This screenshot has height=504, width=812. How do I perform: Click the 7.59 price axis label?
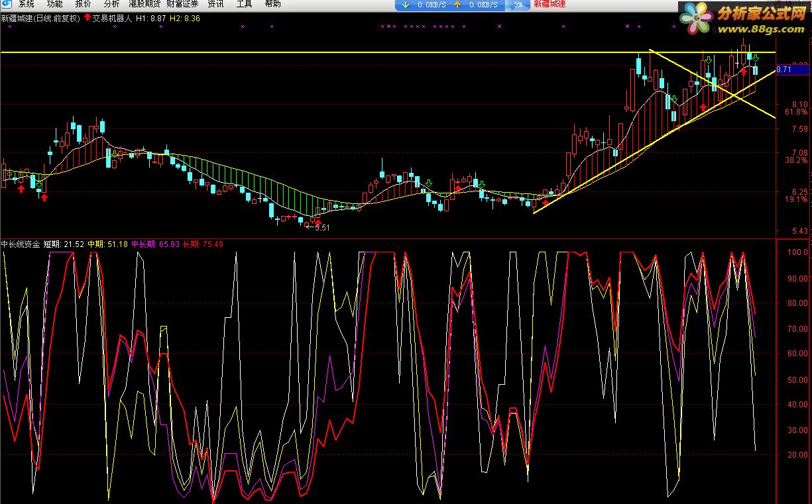tap(801, 129)
